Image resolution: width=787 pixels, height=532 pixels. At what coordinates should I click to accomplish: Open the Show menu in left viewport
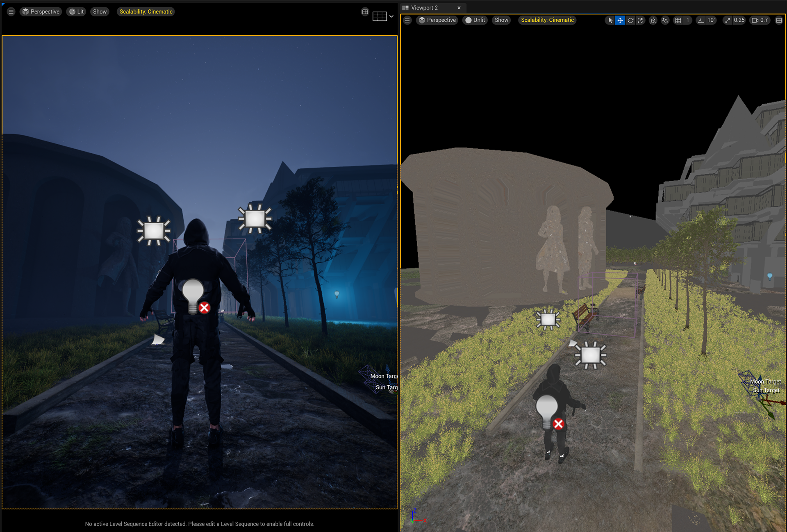tap(100, 11)
